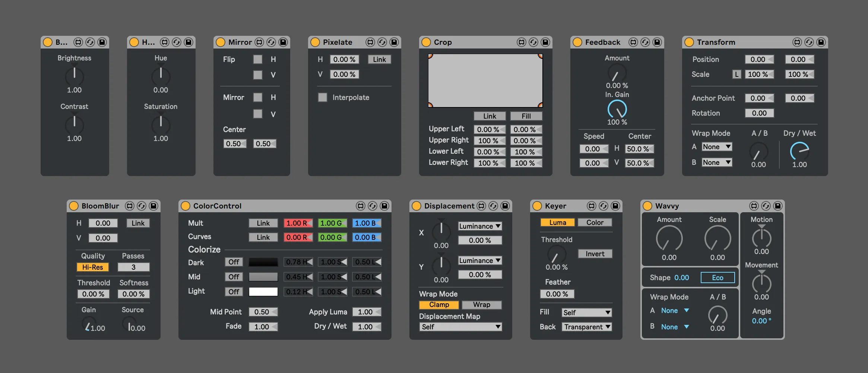The height and width of the screenshot is (373, 868).
Task: Select Wrap mode in Displacement
Action: [x=481, y=305]
